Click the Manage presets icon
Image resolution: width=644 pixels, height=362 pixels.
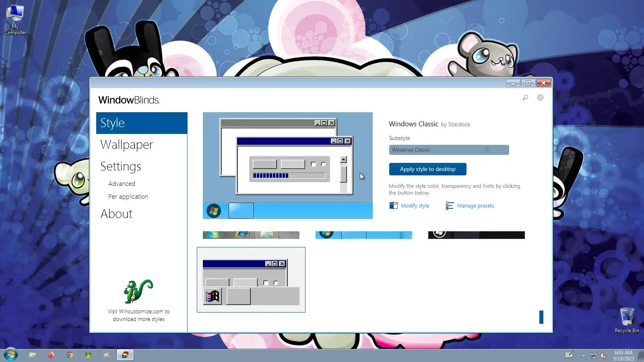450,206
